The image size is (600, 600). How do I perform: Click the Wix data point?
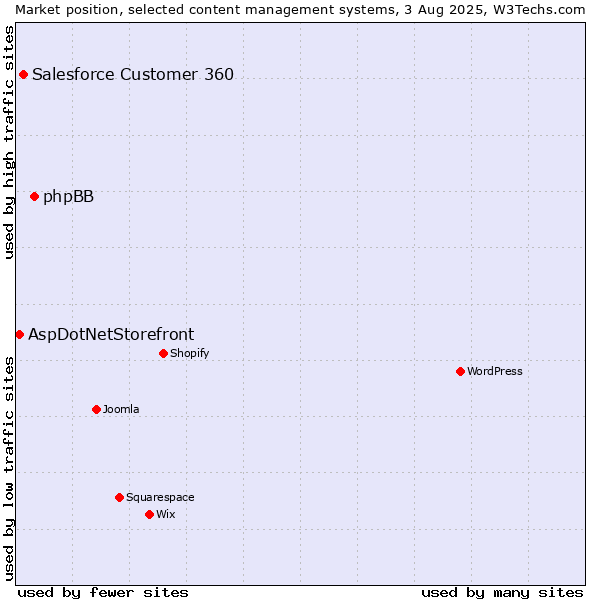coord(150,515)
